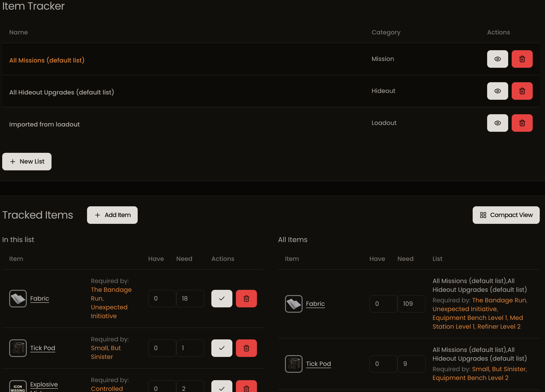Open All Hideout Upgrades via its eye toggle
The height and width of the screenshot is (392, 545).
(x=497, y=91)
